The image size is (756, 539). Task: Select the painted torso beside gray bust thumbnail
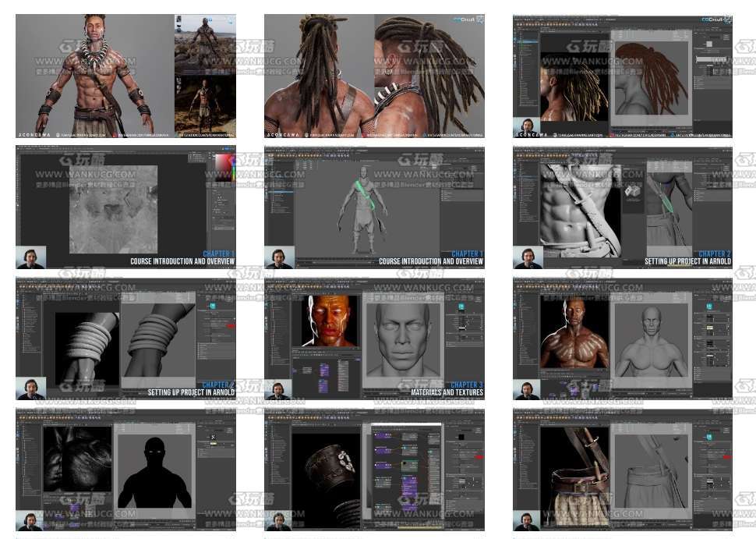tap(623, 339)
